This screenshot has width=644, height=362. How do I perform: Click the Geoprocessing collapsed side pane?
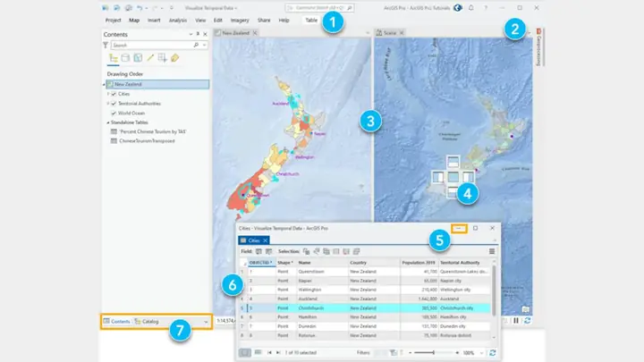538,47
